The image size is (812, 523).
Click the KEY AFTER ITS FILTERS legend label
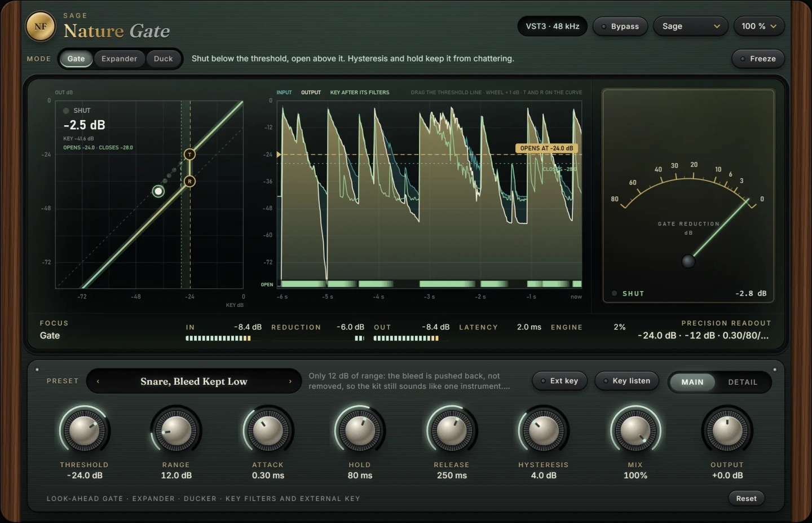[360, 93]
